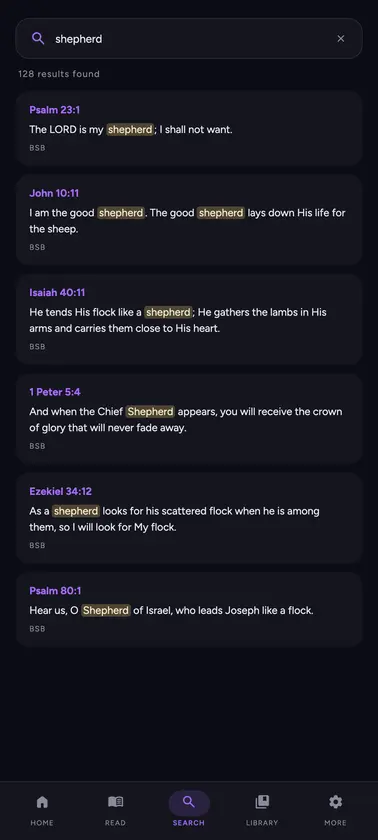Select the 1 Peter 5:4 verse text
This screenshot has width=378, height=840.
point(186,419)
